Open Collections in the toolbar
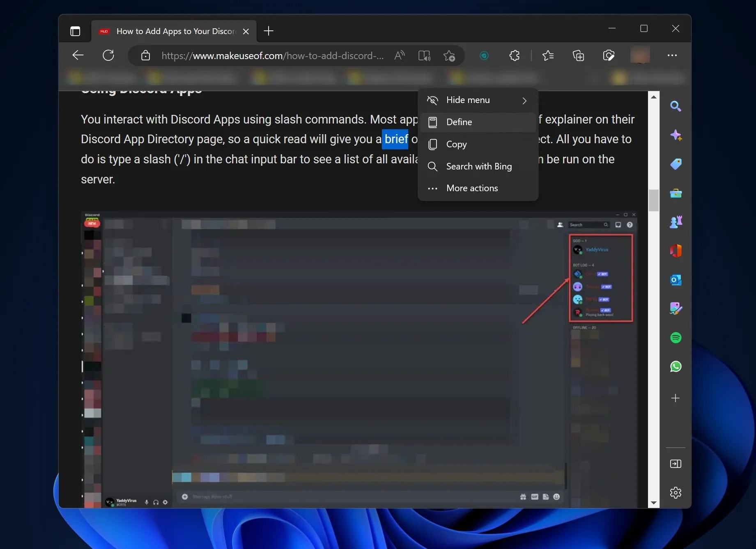The height and width of the screenshot is (549, 756). pyautogui.click(x=578, y=55)
